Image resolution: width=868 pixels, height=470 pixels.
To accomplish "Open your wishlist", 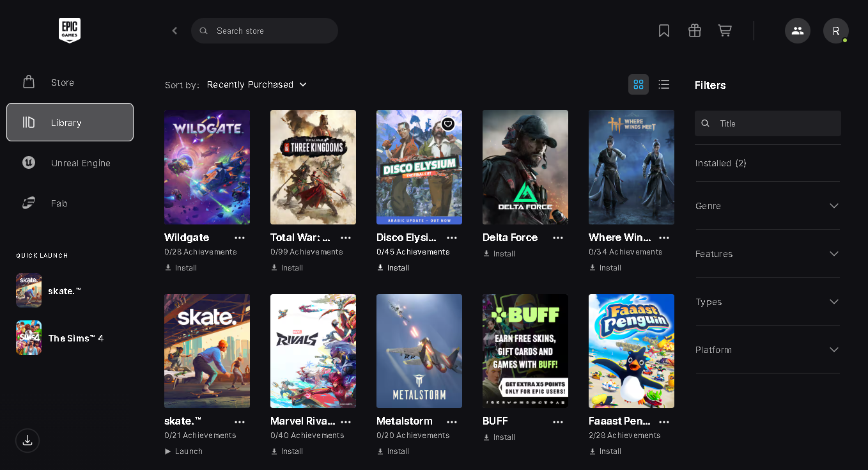I will point(663,30).
